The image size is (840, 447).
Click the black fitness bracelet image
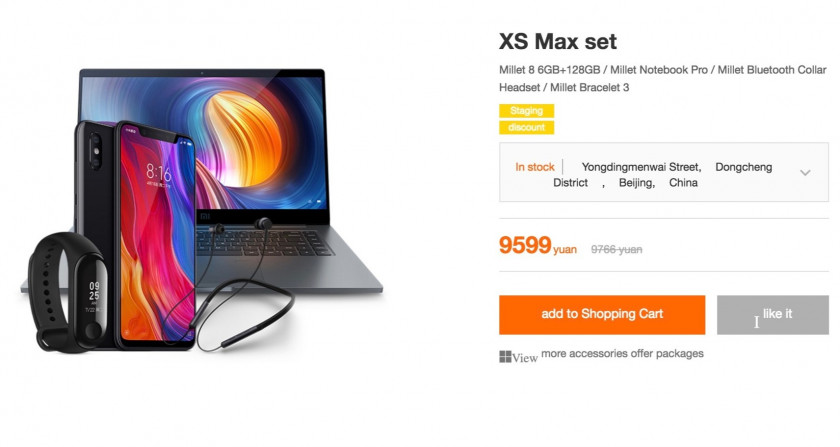click(x=68, y=294)
